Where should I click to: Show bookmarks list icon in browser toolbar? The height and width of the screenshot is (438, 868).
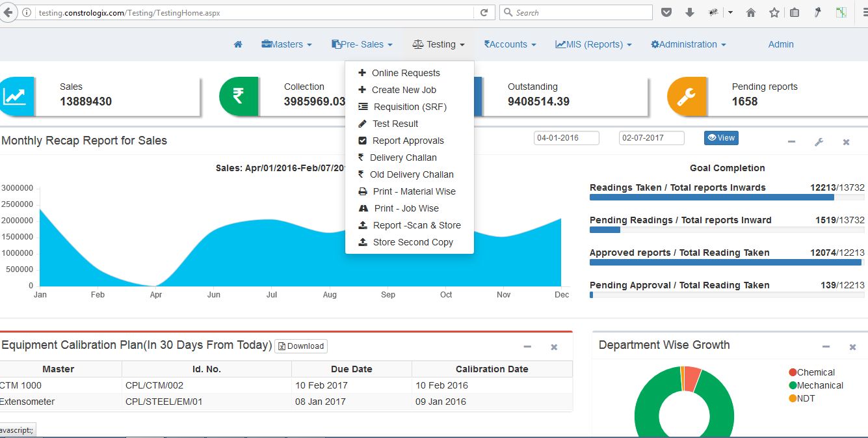[795, 12]
